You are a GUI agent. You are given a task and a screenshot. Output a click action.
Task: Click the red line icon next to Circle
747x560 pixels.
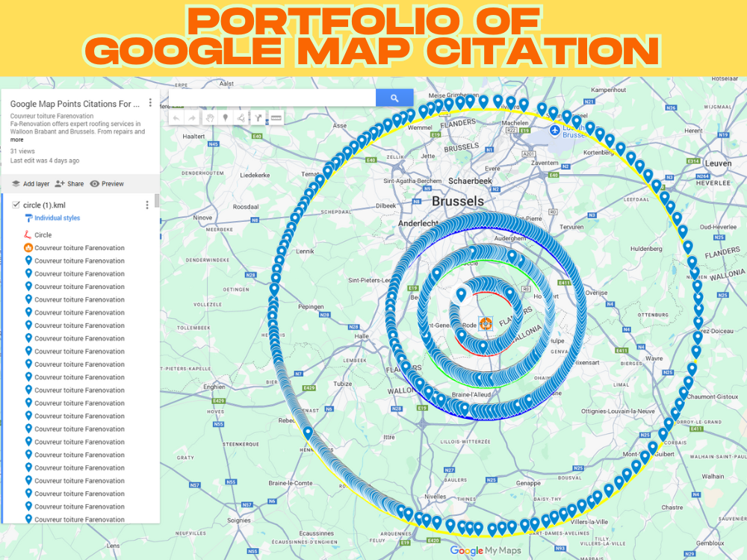click(x=28, y=234)
